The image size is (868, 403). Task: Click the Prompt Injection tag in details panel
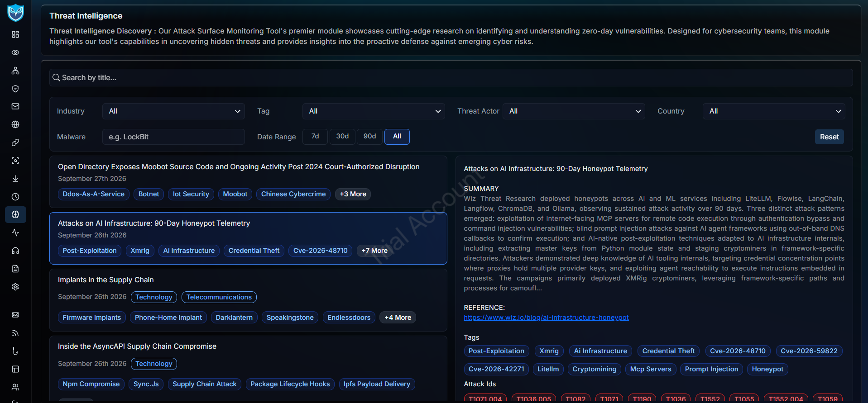(711, 369)
